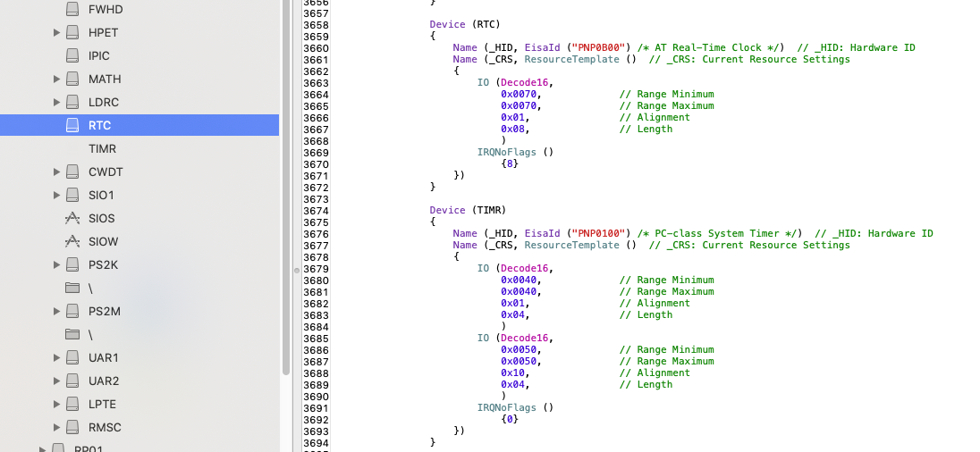The width and height of the screenshot is (980, 452).
Task: Expand the HPET tree node
Action: [57, 32]
